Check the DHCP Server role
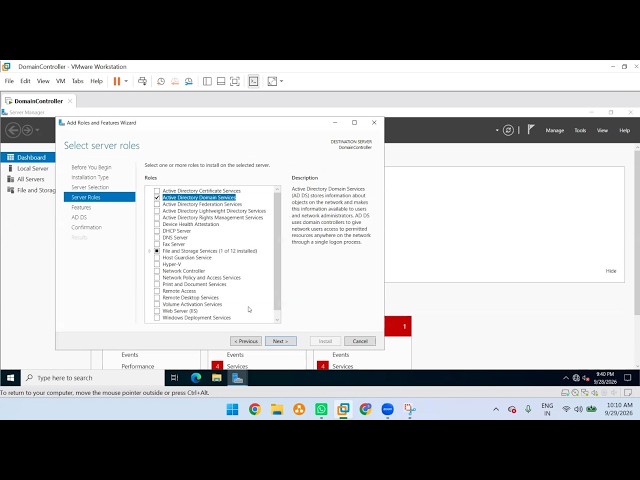The height and width of the screenshot is (480, 640). coord(157,231)
